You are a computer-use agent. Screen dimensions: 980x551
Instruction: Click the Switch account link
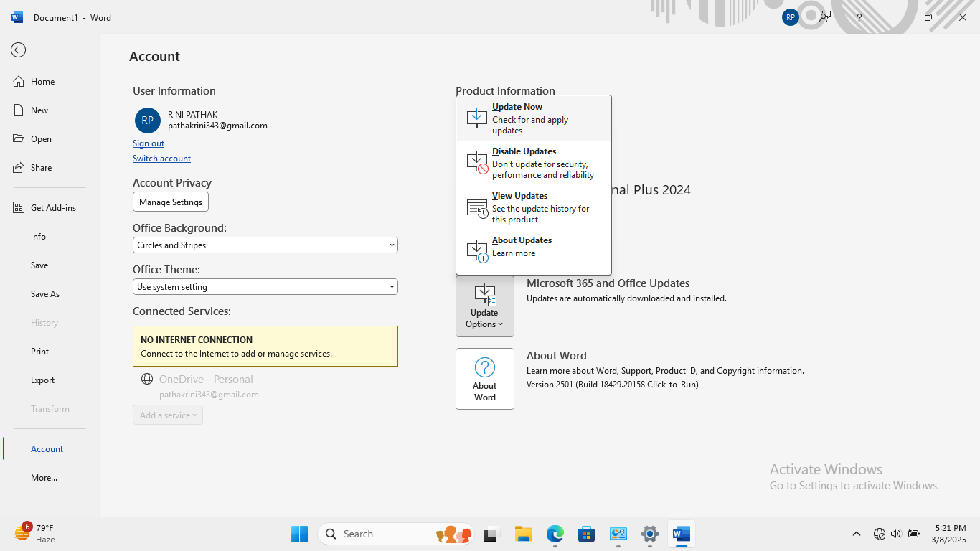[161, 159]
